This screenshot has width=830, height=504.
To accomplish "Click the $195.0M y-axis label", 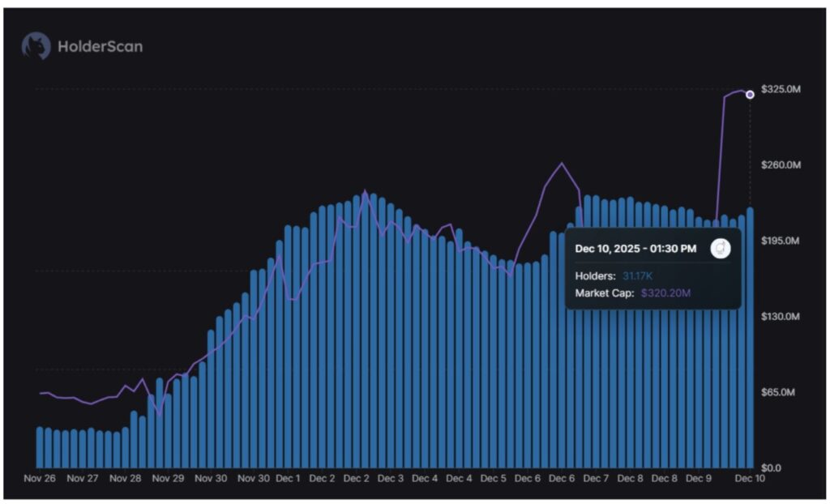I will (781, 241).
